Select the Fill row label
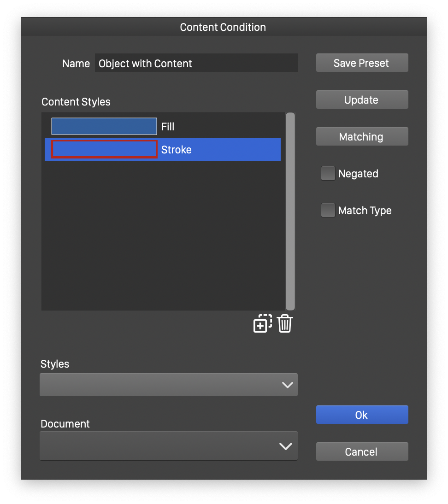Image resolution: width=448 pixels, height=504 pixels. point(168,127)
